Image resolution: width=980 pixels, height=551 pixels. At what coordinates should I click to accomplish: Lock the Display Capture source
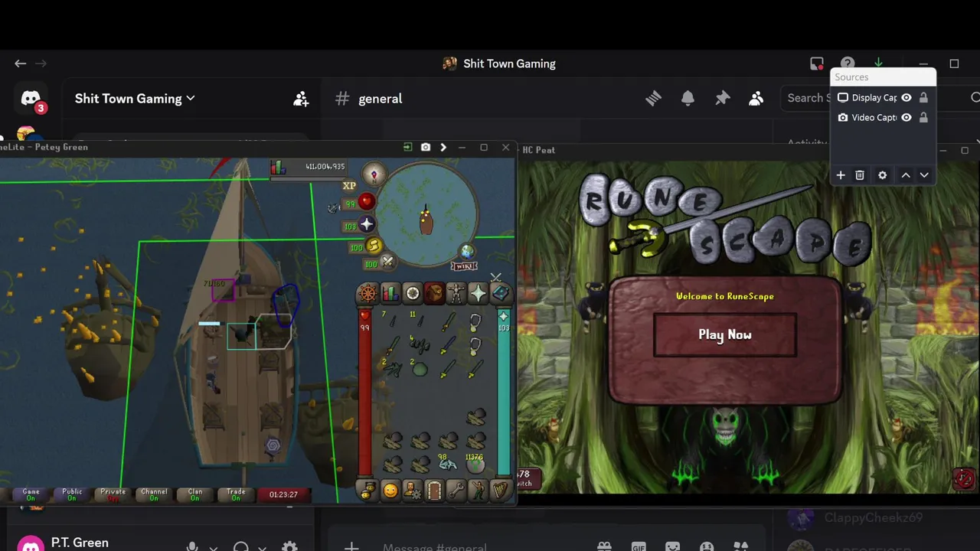(x=923, y=97)
